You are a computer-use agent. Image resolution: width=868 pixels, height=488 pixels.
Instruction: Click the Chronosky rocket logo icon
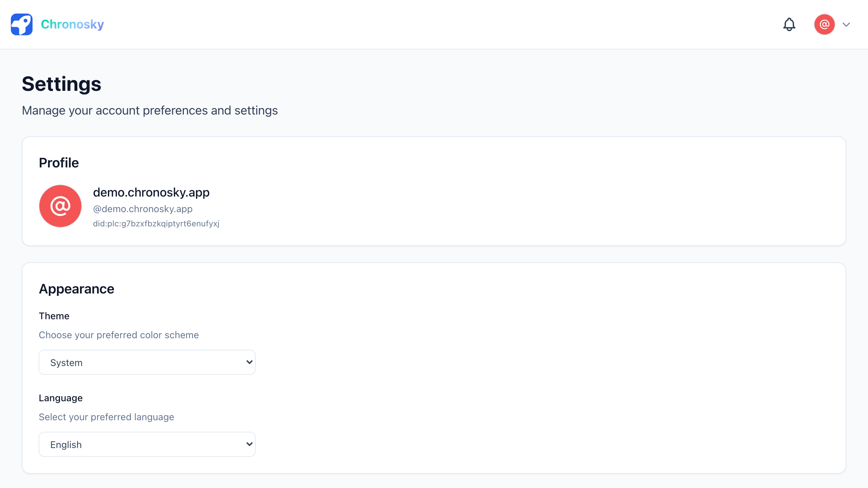22,24
